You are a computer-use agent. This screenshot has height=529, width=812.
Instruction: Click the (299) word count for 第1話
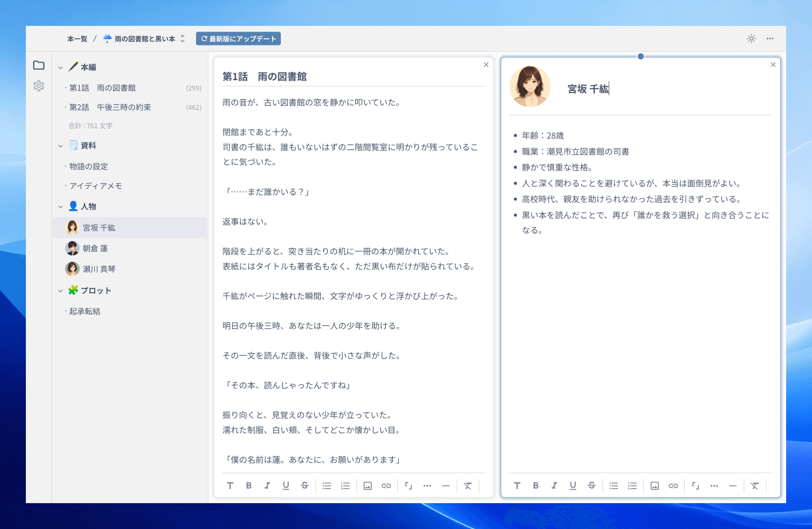coord(194,88)
